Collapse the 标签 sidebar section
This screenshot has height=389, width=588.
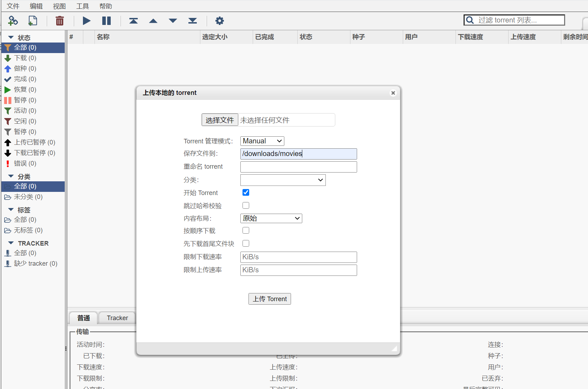[x=11, y=209]
